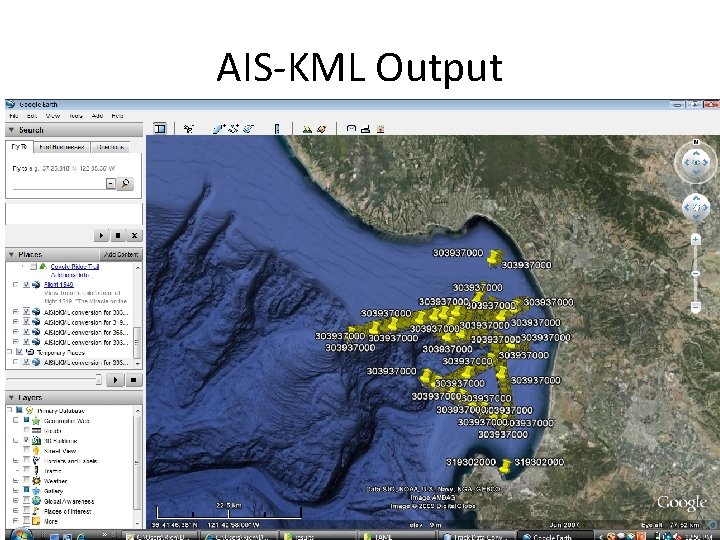Click the globe icon beside Flight 1549
Screen dimensions: 720x540
point(36,285)
